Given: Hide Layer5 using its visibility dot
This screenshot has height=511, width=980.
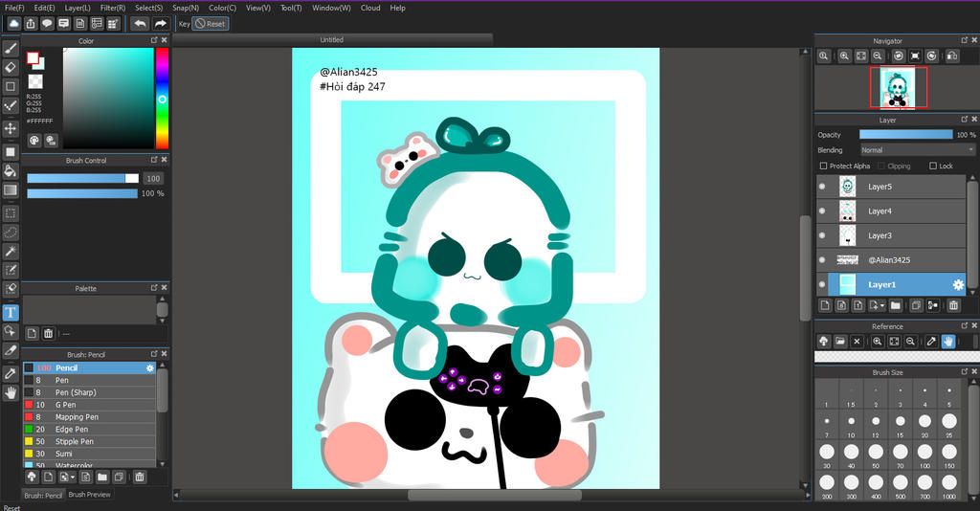Looking at the screenshot, I should (822, 187).
